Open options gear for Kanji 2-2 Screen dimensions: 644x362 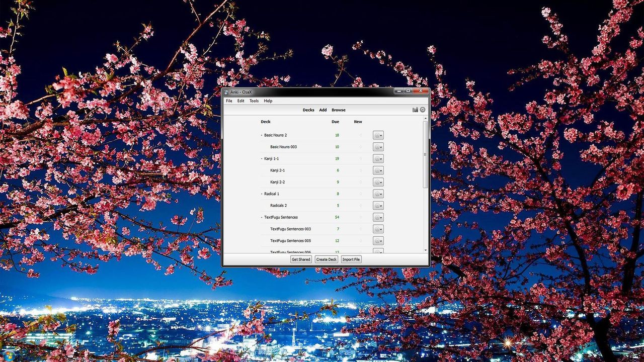tap(378, 182)
